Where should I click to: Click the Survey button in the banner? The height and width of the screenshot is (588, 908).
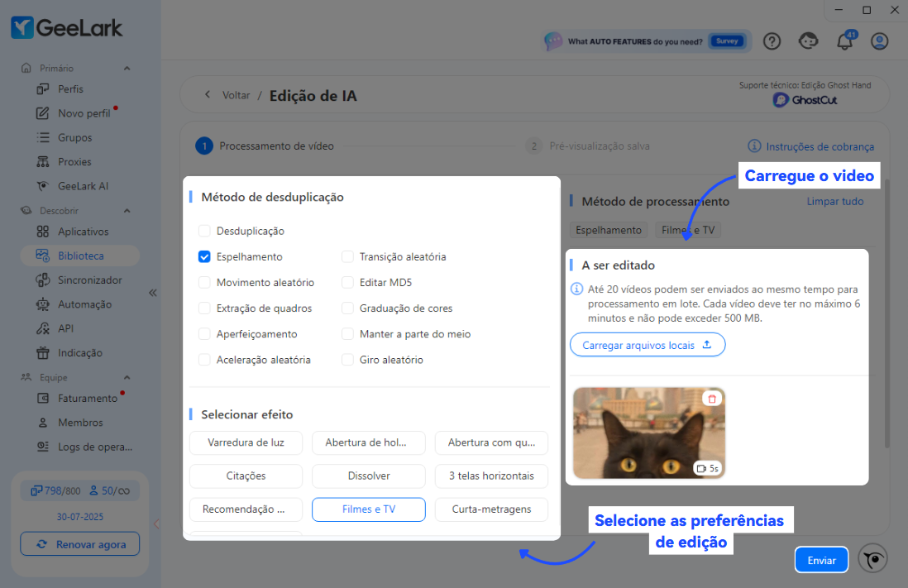pos(727,41)
